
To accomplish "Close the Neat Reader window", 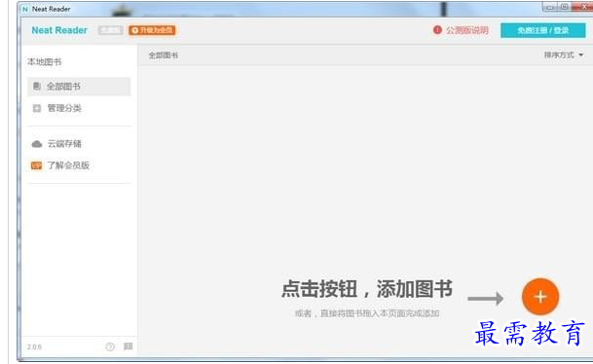I will [583, 7].
